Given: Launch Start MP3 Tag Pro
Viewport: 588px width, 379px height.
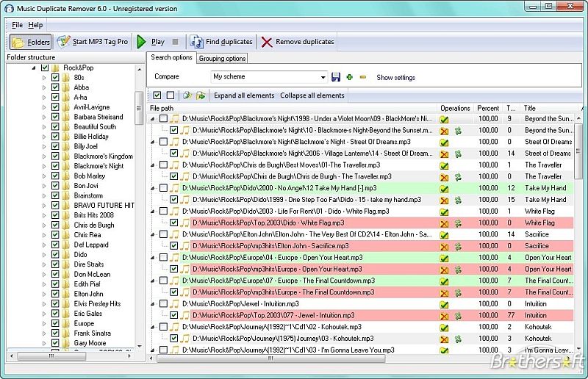Looking at the screenshot, I should pos(93,42).
